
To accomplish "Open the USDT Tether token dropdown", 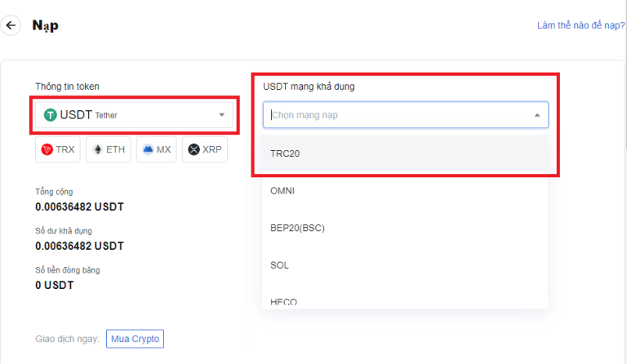I will click(135, 115).
